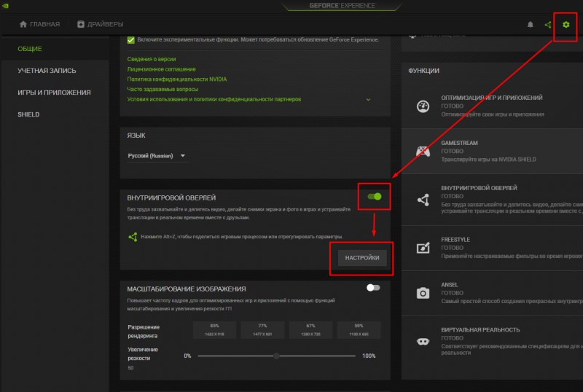Viewport: 583px width, 392px height.
Task: Click the green share icon near Alt+Z hint
Action: pyautogui.click(x=133, y=237)
